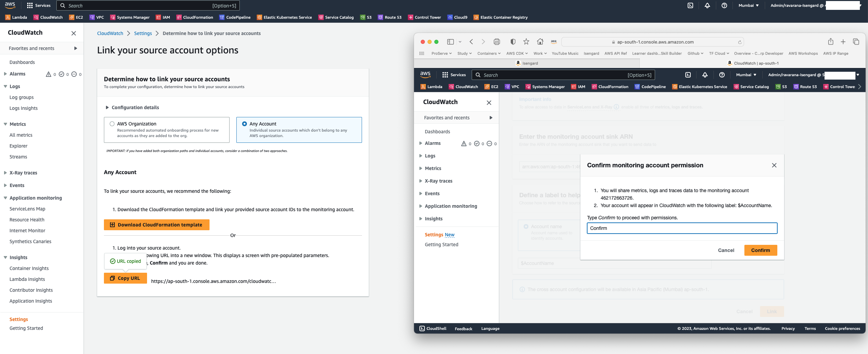868x354 pixels.
Task: Open Containers bookmarks folder in Safari
Action: point(489,53)
